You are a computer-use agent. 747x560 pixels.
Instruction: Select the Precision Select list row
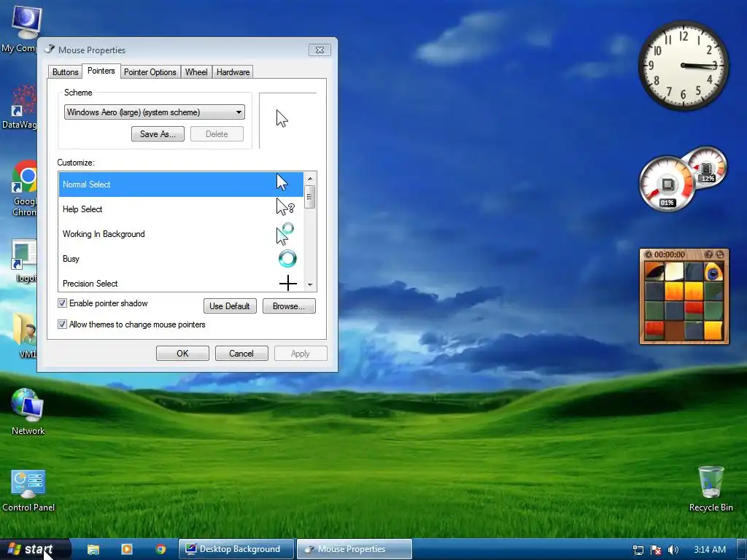tap(181, 283)
